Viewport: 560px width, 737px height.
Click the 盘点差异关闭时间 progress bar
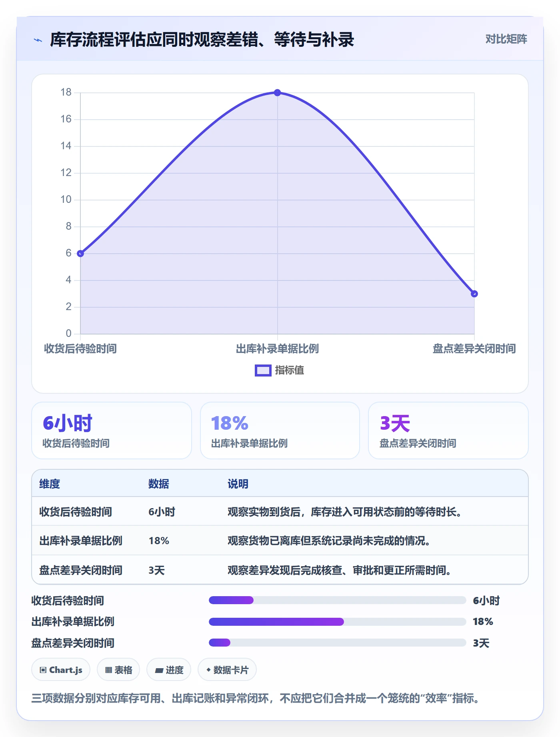coord(338,643)
